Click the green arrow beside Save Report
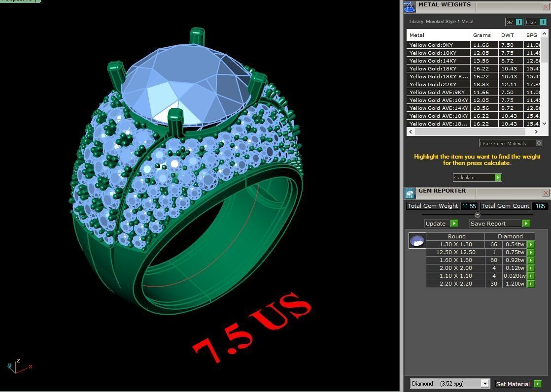Image resolution: width=551 pixels, height=392 pixels. click(526, 224)
